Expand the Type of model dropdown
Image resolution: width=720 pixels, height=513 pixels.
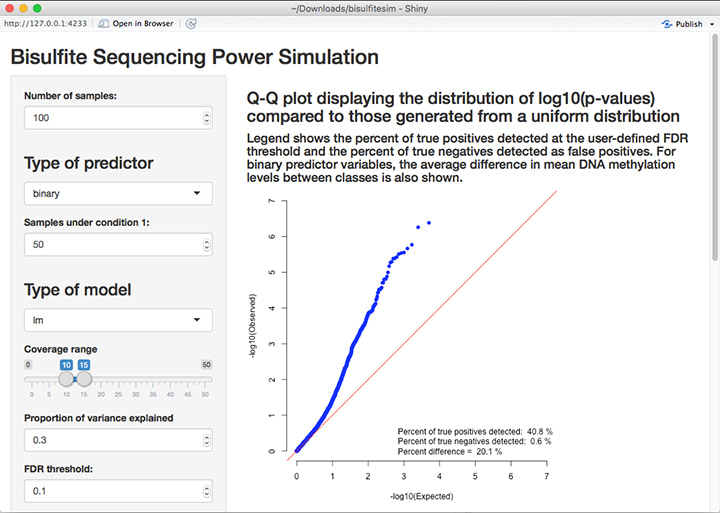(118, 320)
